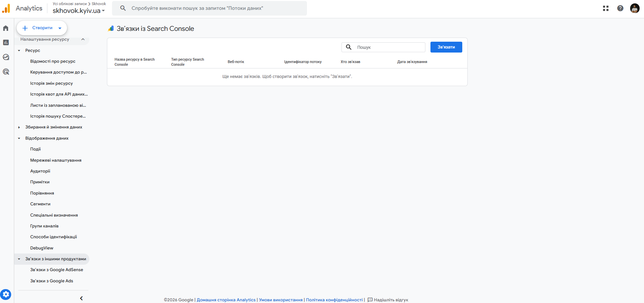Click the Хто зв'язав column header
Screen dimensions: 644x303
click(350, 62)
